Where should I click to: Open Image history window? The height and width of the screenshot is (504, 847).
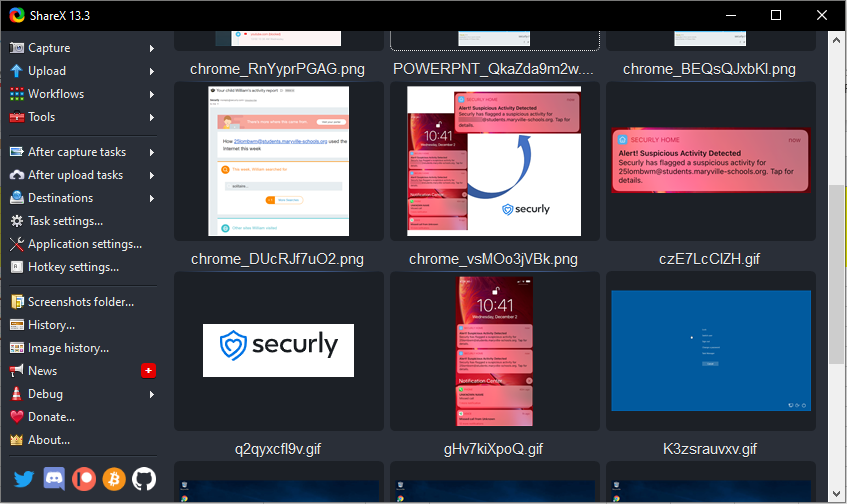click(83, 348)
